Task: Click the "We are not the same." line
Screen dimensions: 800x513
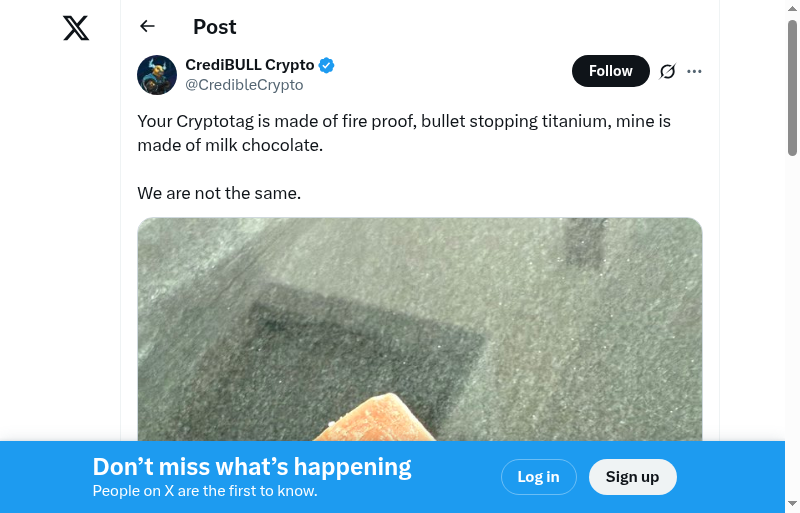Action: pyautogui.click(x=219, y=193)
